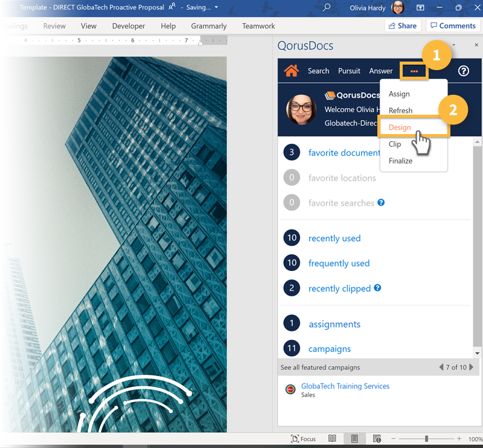Click the Comments button
This screenshot has width=483, height=448.
tap(453, 25)
